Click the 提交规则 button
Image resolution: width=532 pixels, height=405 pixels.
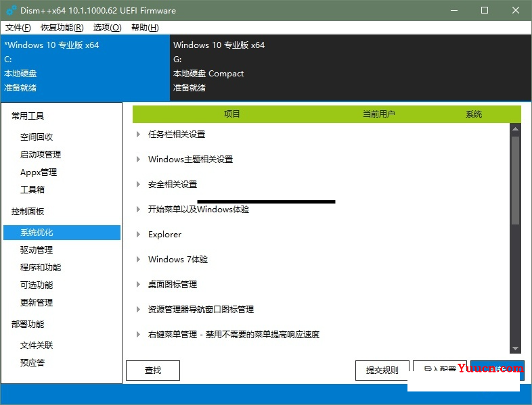[382, 371]
